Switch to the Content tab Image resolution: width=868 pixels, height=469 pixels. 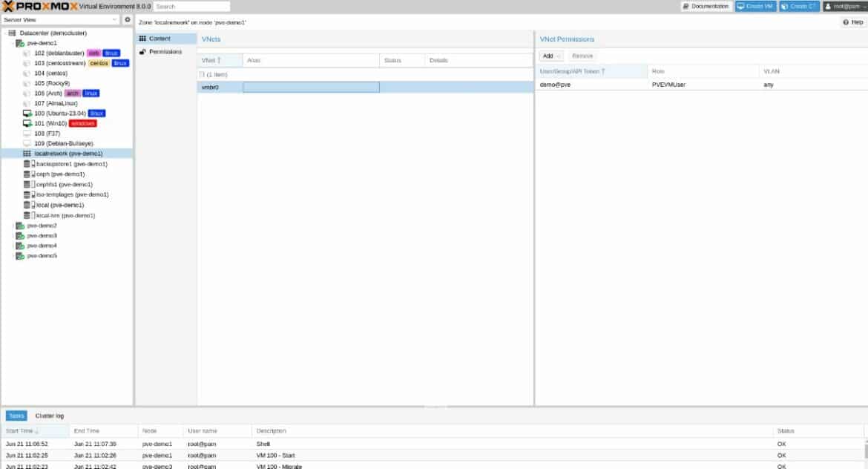166,38
